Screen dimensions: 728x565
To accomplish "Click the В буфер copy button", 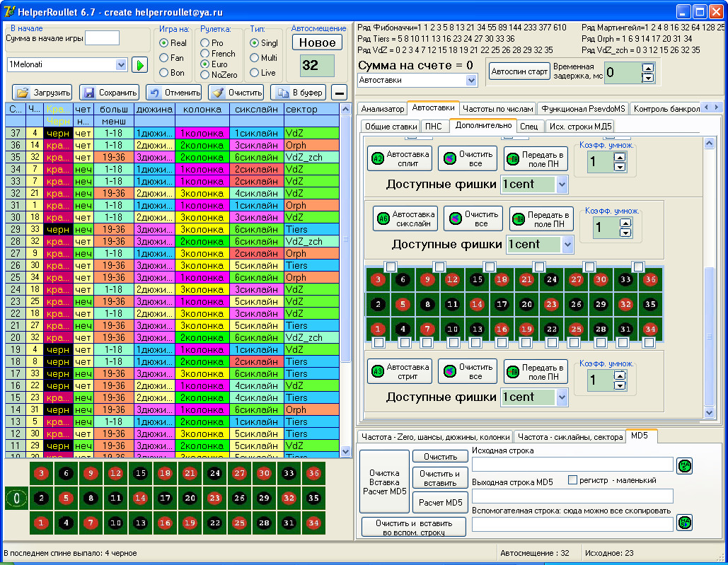I will coord(299,93).
